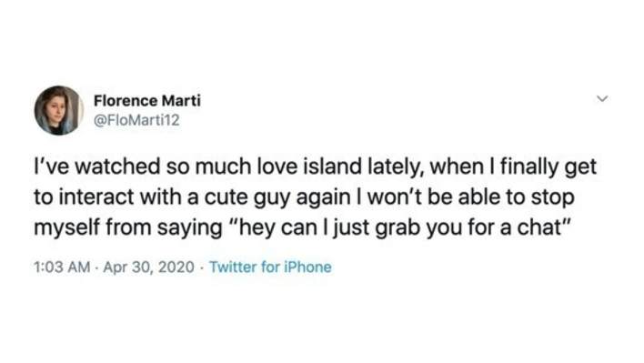The width and height of the screenshot is (644, 363).
Task: Select the 1:03 AM timestamp
Action: click(x=62, y=267)
